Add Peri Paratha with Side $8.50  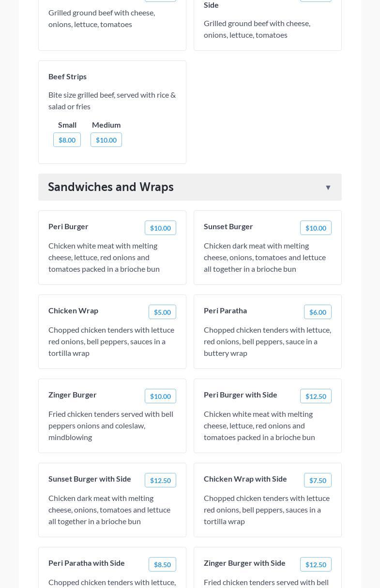(162, 565)
